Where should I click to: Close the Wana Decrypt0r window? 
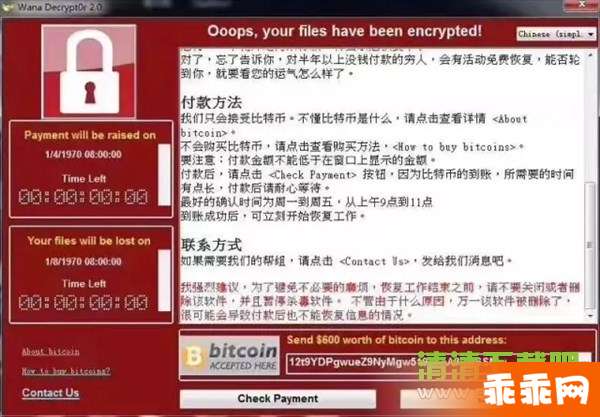[582, 5]
